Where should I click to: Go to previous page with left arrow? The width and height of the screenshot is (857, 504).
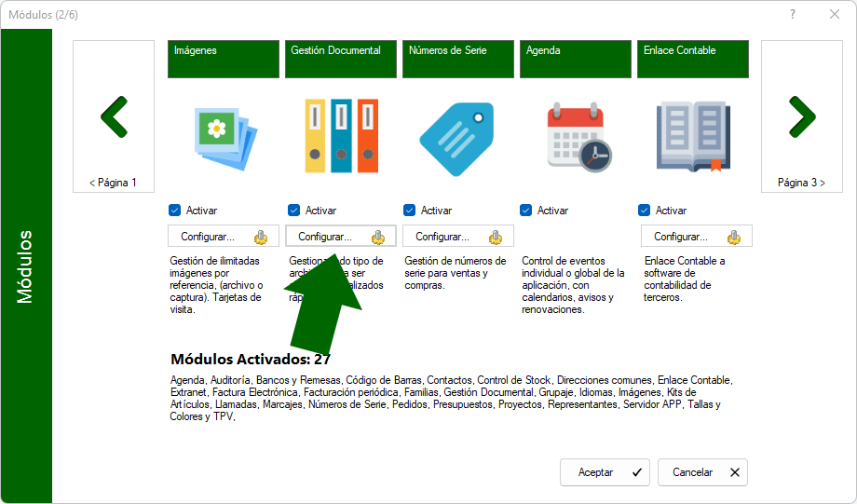[114, 116]
